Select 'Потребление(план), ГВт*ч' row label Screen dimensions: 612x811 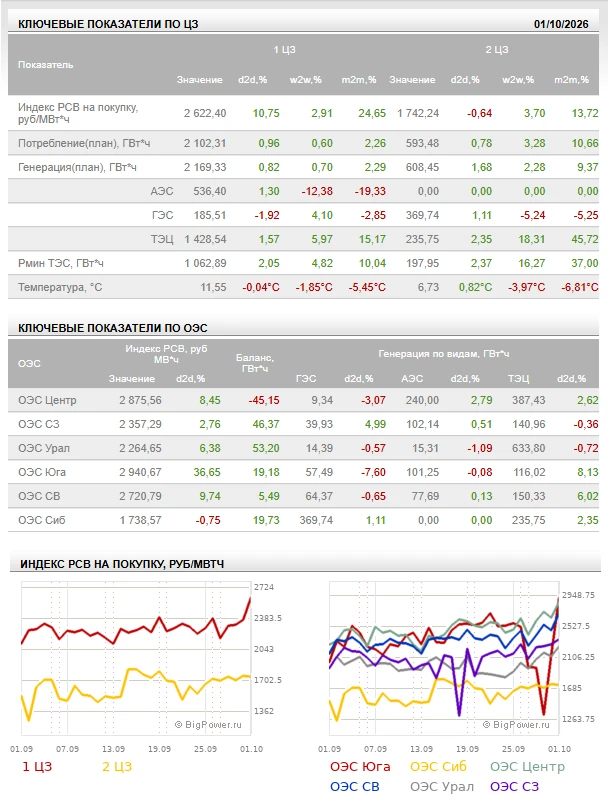pyautogui.click(x=84, y=143)
